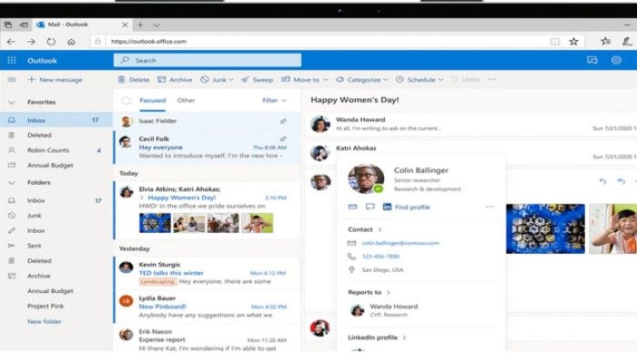
Task: Open Erik Nason Expense report message
Action: click(207, 339)
